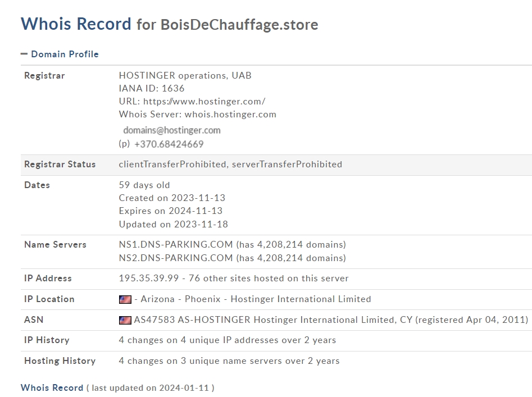
Task: Click the 'AS47583 AS-HOSTINGER' ASN entry
Action: 192,320
